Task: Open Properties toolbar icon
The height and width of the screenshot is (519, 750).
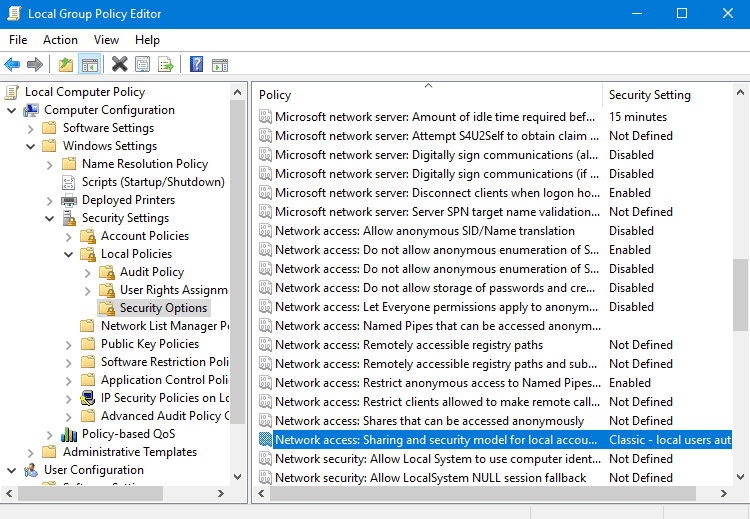Action: 143,64
